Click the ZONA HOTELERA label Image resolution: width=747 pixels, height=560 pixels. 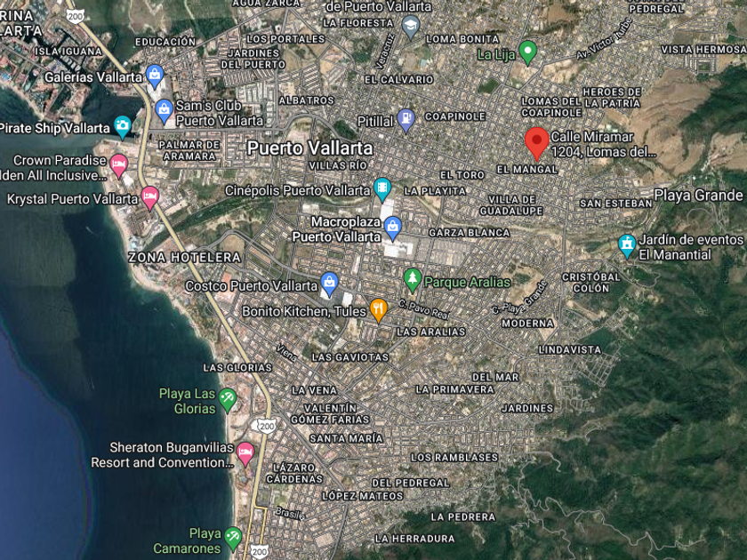tap(184, 258)
